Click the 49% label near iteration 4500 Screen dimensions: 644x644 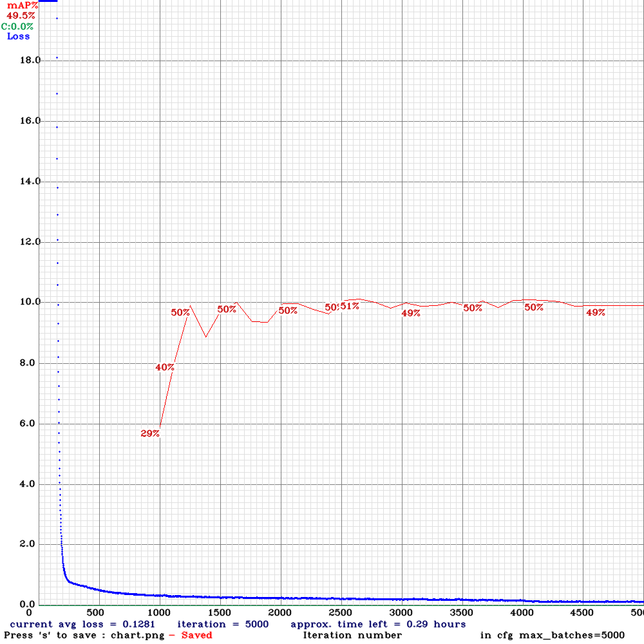595,313
